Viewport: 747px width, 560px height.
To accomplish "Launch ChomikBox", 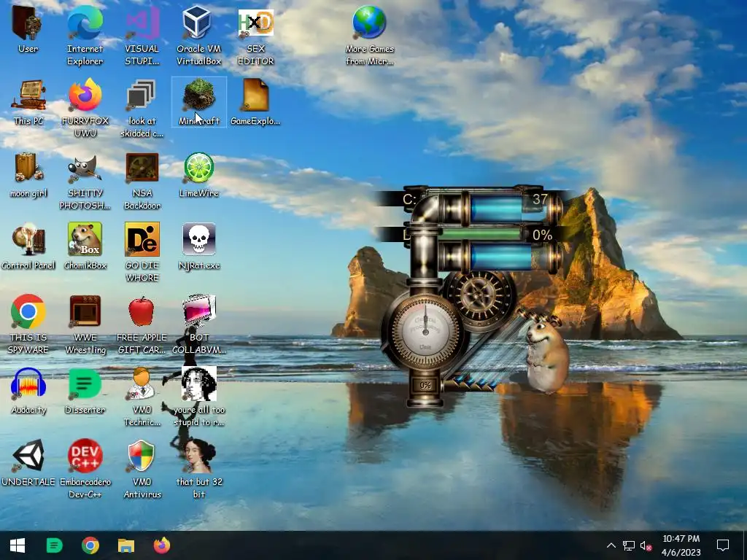I will coord(85,239).
